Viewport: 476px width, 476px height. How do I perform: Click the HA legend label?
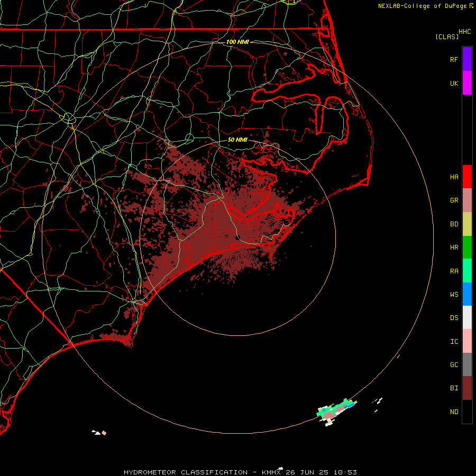point(454,177)
